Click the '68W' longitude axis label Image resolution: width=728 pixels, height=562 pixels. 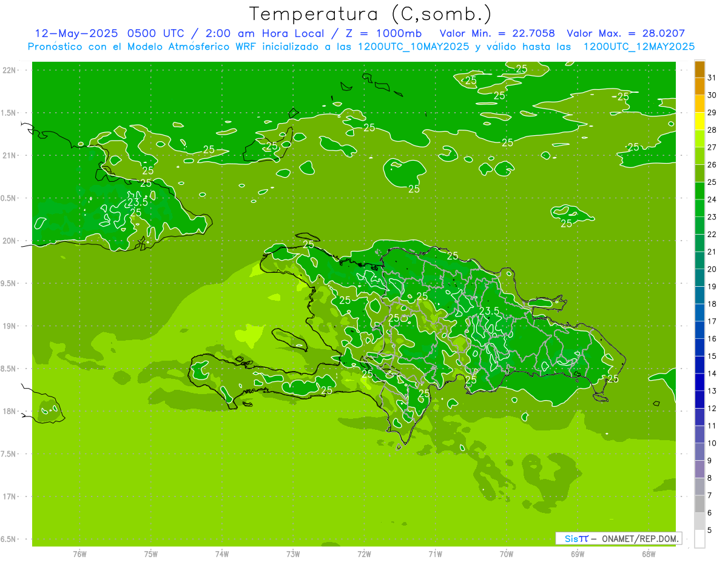649,554
